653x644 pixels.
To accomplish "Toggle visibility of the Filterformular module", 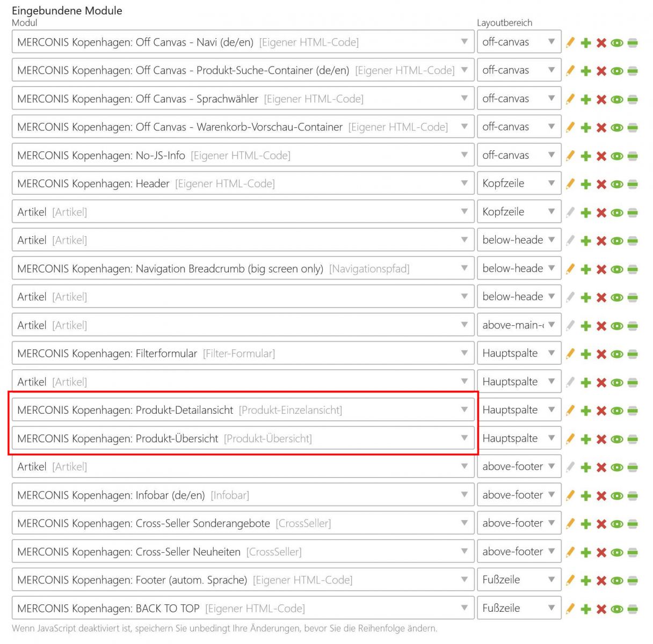I will pyautogui.click(x=617, y=354).
